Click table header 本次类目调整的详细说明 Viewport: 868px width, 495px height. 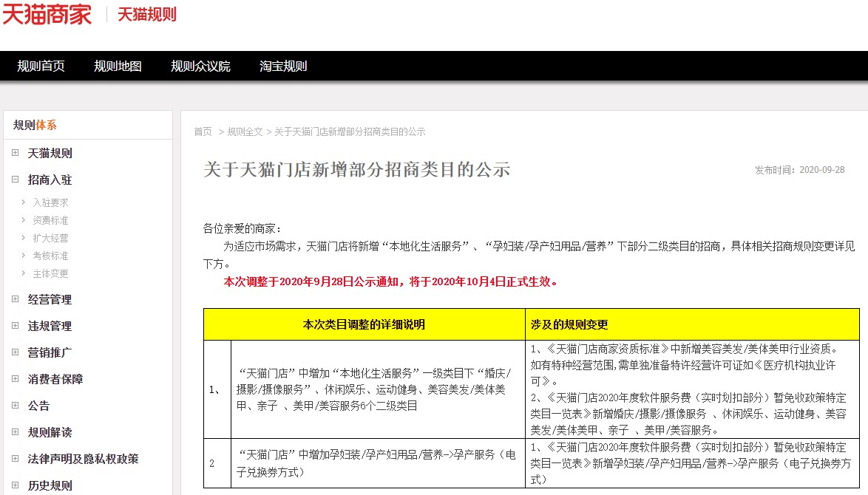coord(364,324)
